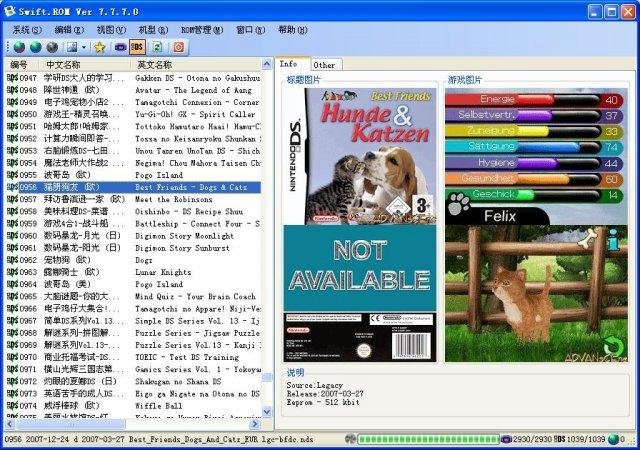Click the globe icon at status bar end
Image resolution: width=640 pixels, height=450 pixels.
tap(613, 439)
